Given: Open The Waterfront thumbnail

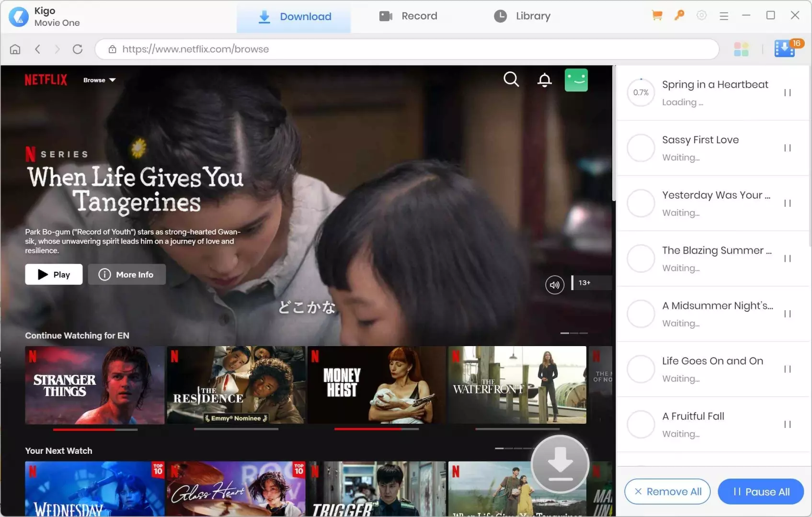Looking at the screenshot, I should tap(517, 385).
